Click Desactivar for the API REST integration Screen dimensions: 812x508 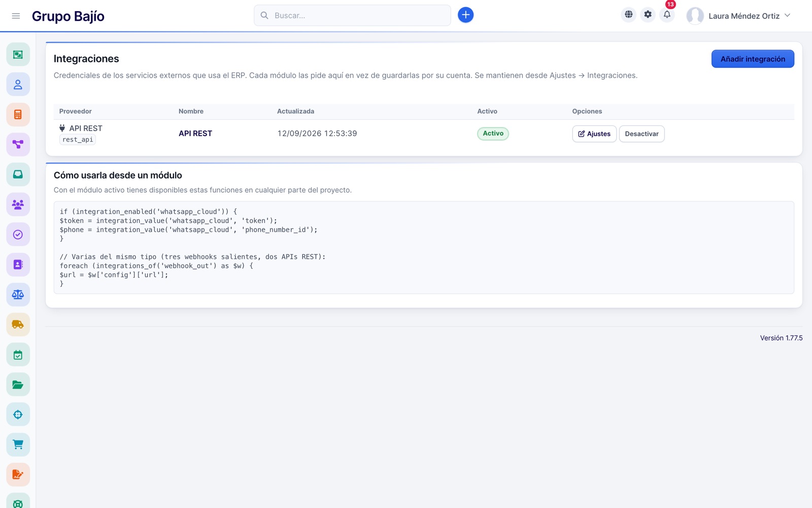coord(641,134)
